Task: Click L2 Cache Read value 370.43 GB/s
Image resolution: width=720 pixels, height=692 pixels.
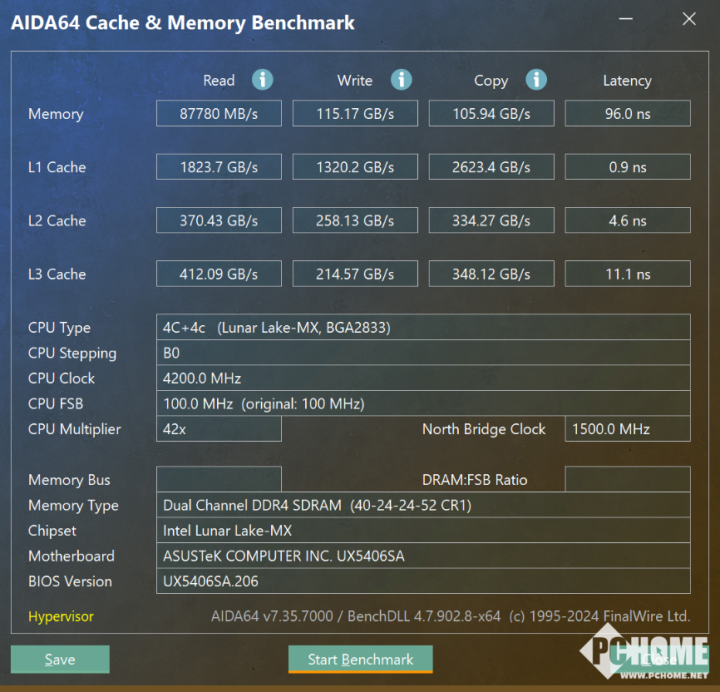Action: click(x=219, y=220)
